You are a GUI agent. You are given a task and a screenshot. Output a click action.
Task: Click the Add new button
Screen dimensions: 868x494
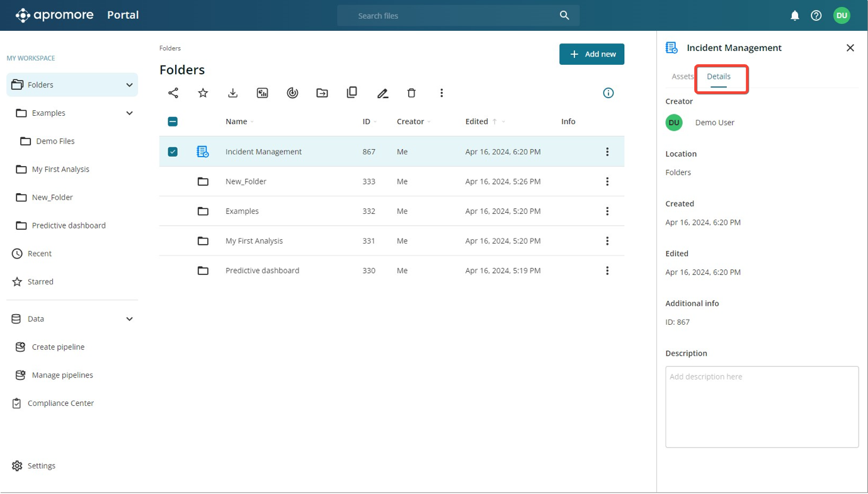591,54
